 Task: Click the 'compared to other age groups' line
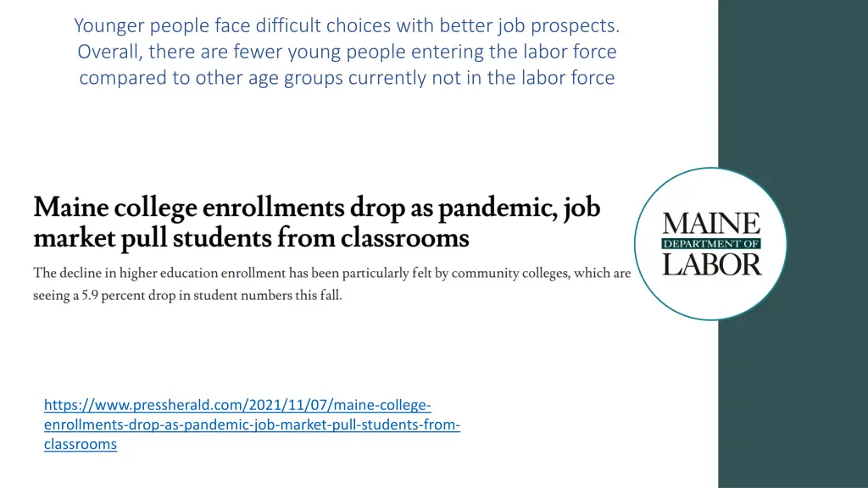pos(347,77)
